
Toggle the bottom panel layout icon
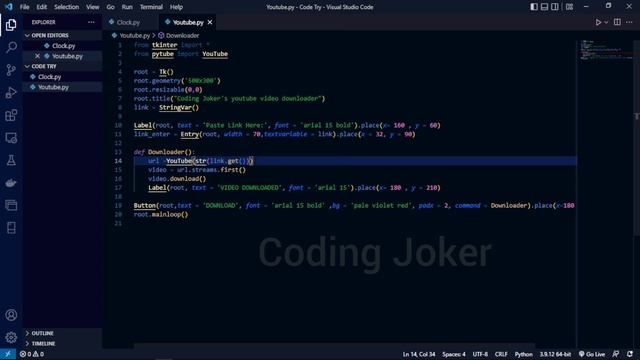coord(544,7)
